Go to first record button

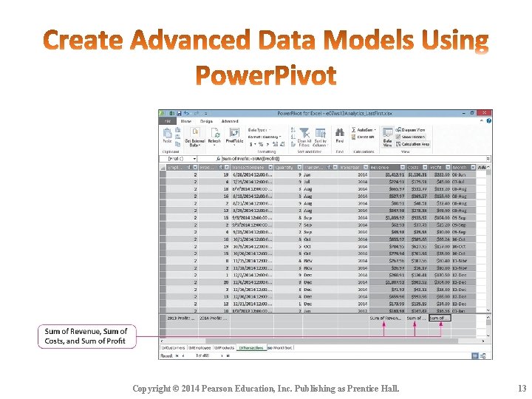click(177, 356)
